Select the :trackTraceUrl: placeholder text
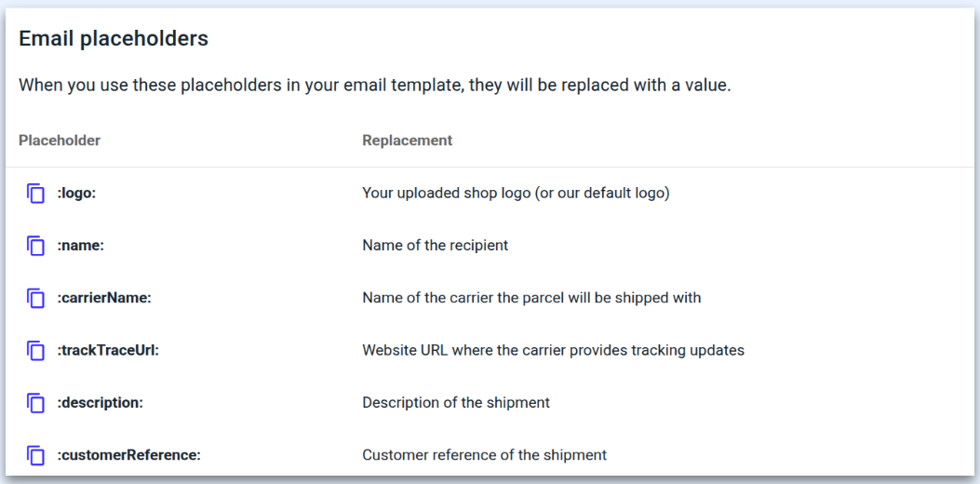This screenshot has width=980, height=484. click(107, 351)
